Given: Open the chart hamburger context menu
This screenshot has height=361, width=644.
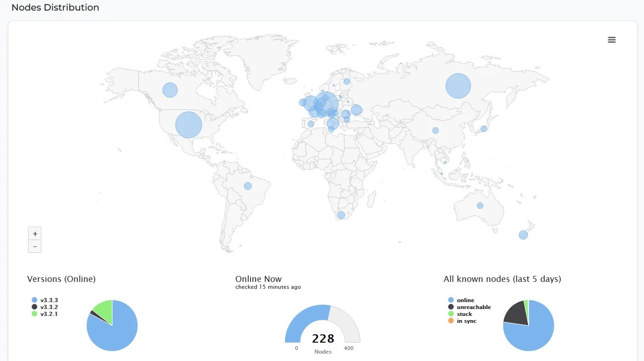Looking at the screenshot, I should pos(612,40).
